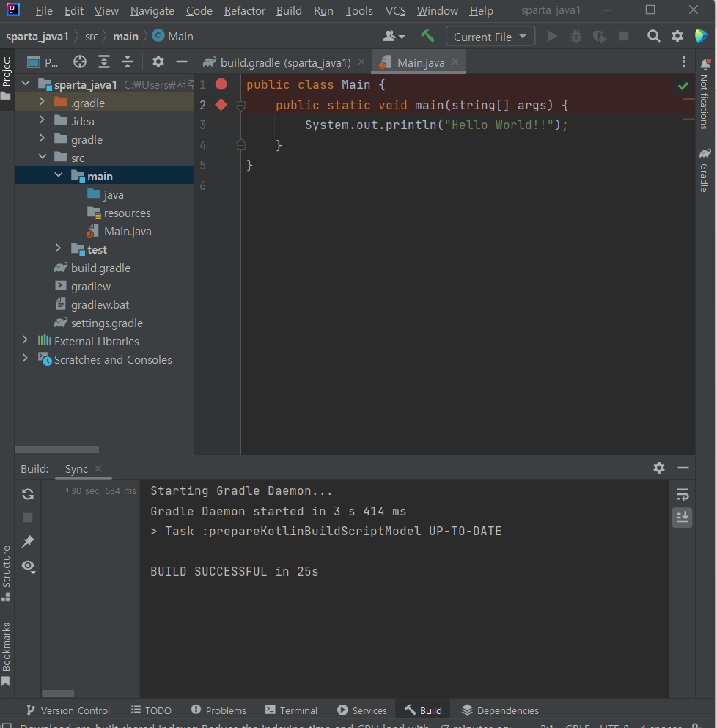Run the current file with the play icon

click(552, 36)
